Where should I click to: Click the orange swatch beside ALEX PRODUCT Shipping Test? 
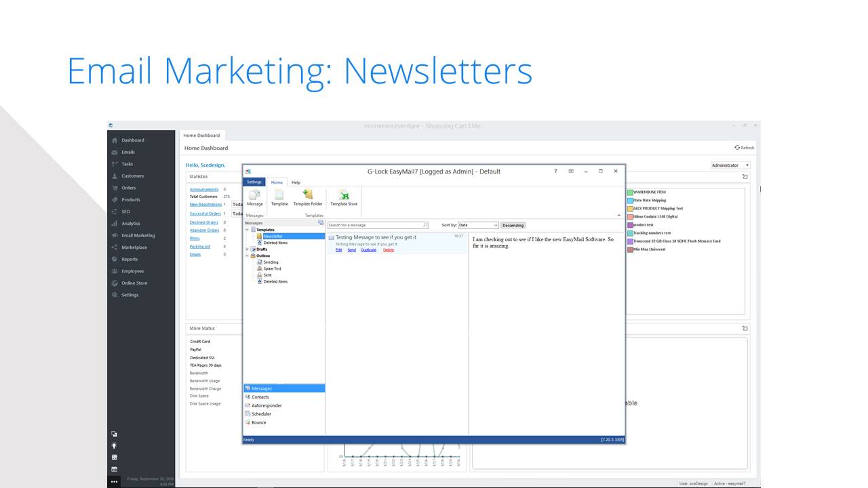630,209
